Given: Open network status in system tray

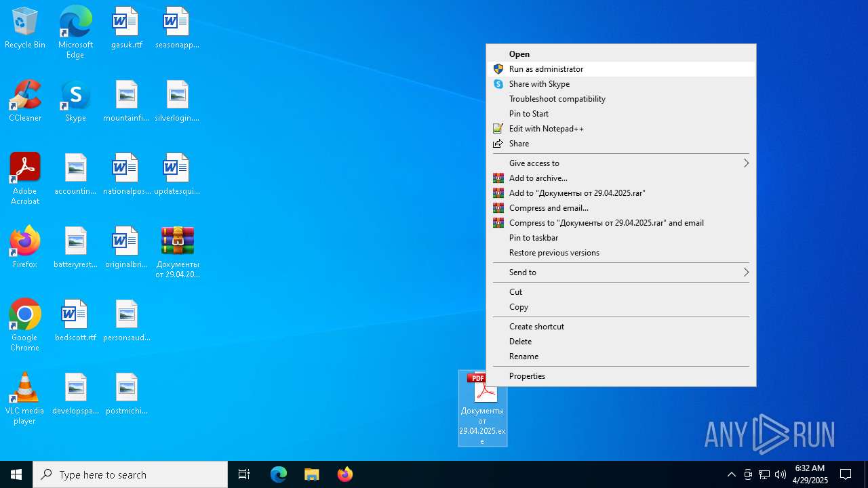Looking at the screenshot, I should (764, 474).
